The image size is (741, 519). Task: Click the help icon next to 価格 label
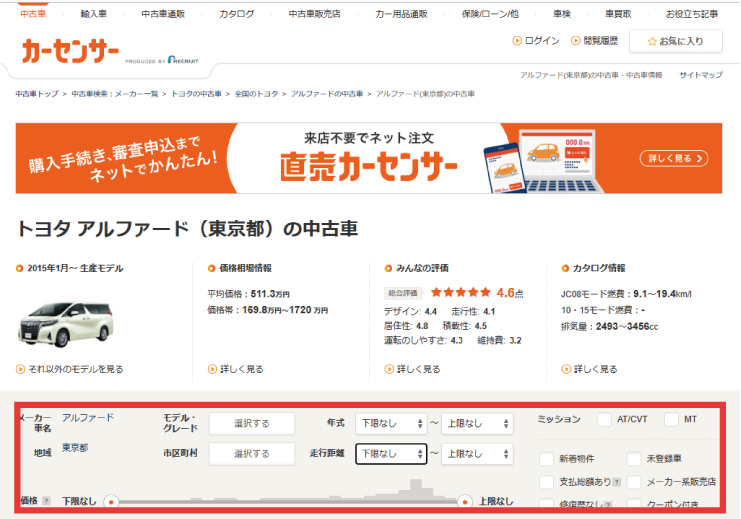(46, 501)
